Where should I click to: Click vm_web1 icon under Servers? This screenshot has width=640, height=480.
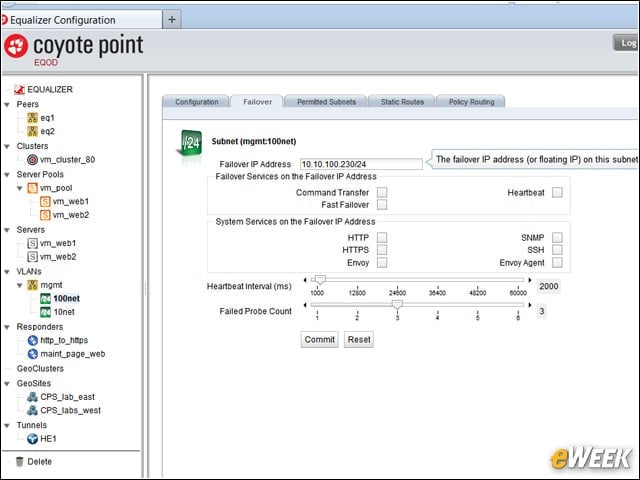[x=32, y=244]
